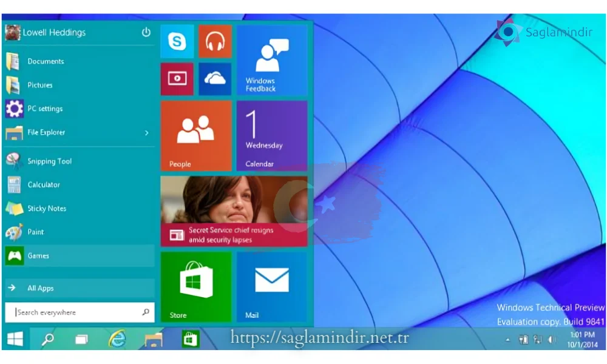Screen dimensions: 607x364
Task: Open taskbar Search magnifier
Action: click(x=47, y=339)
